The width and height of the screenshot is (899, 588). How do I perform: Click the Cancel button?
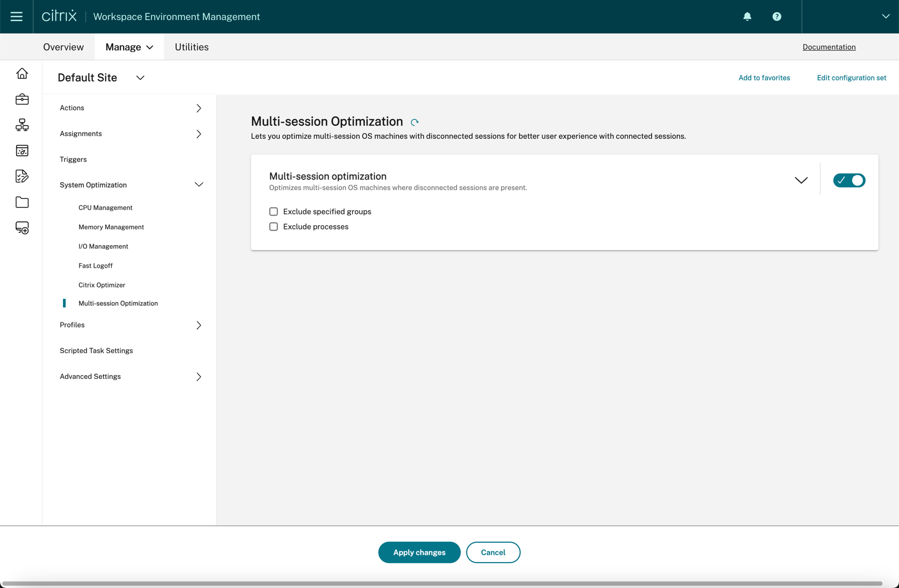493,553
